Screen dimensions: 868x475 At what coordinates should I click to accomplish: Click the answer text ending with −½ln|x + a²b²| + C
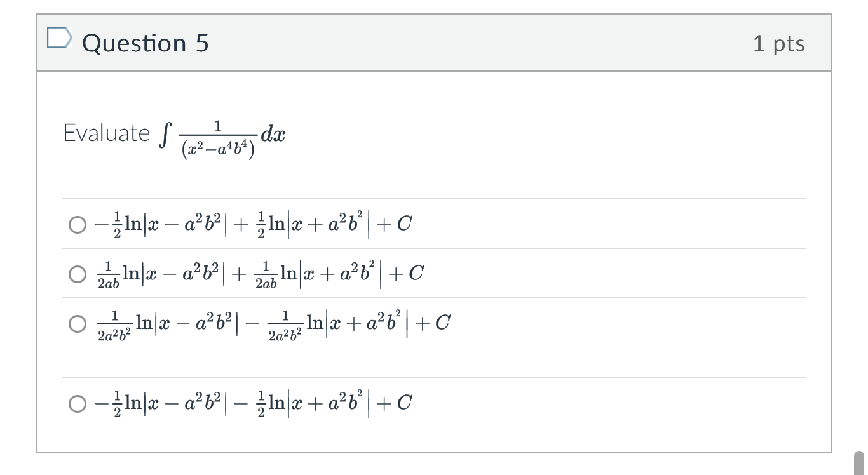click(251, 403)
